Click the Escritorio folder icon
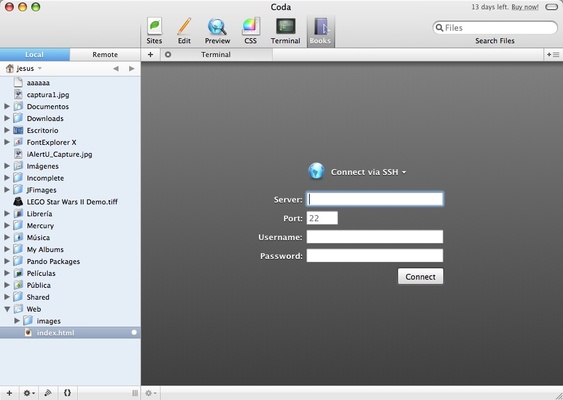The height and width of the screenshot is (400, 563). [18, 130]
